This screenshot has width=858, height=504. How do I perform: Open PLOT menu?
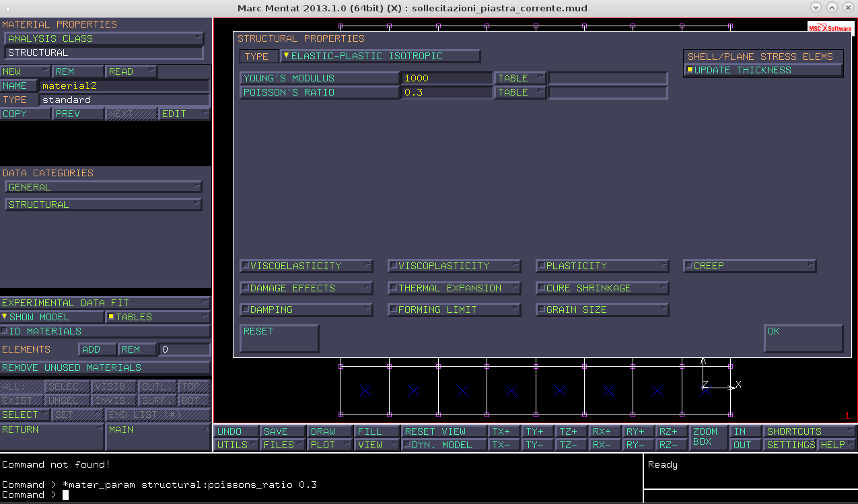[x=330, y=445]
